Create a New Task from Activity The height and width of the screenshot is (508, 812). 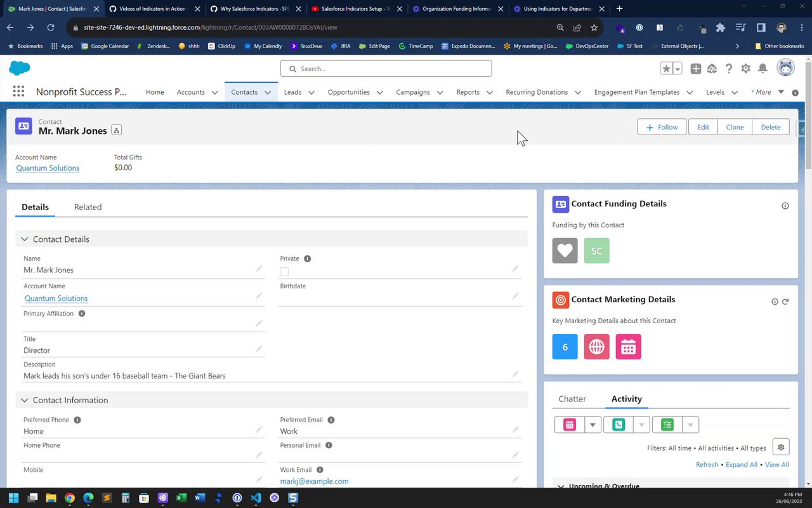point(667,425)
